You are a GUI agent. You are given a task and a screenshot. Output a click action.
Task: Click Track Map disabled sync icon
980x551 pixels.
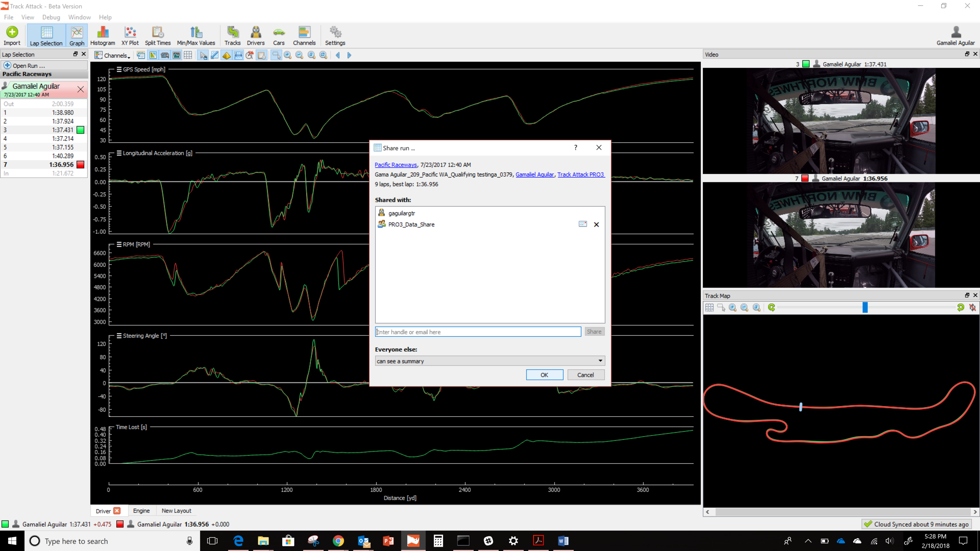(x=973, y=308)
